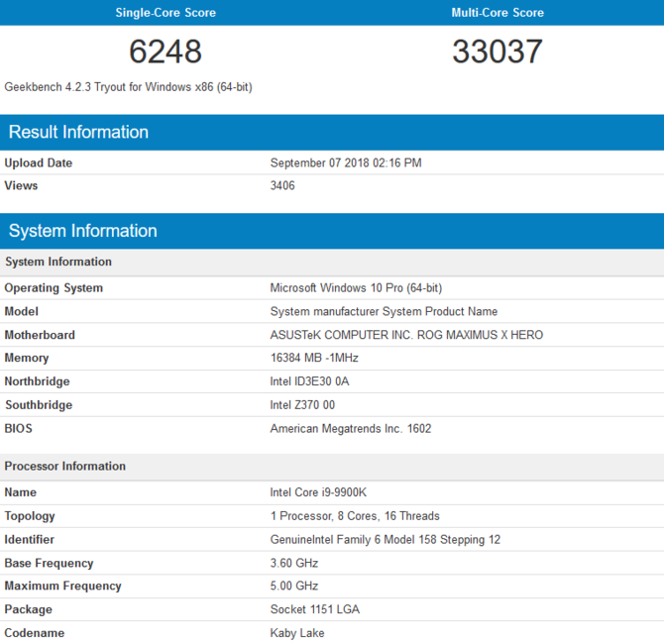Click the Multi-Core Score value 33037
This screenshot has width=664, height=644.
point(498,52)
